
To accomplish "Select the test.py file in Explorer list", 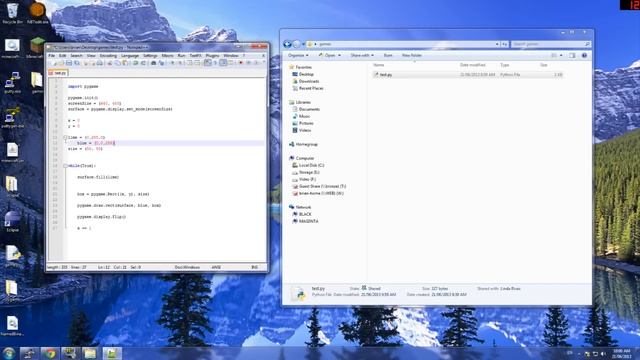I will click(468, 75).
